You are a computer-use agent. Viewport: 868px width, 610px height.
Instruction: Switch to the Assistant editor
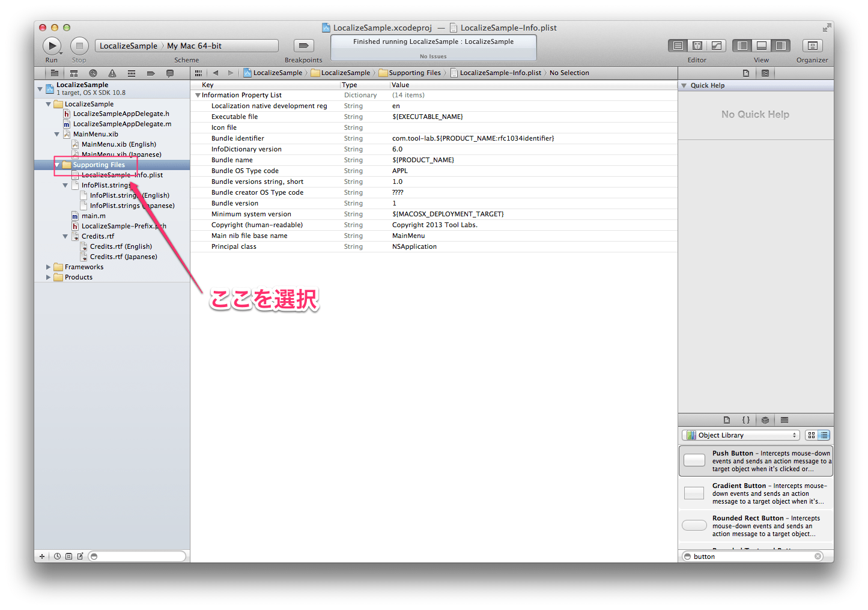697,46
